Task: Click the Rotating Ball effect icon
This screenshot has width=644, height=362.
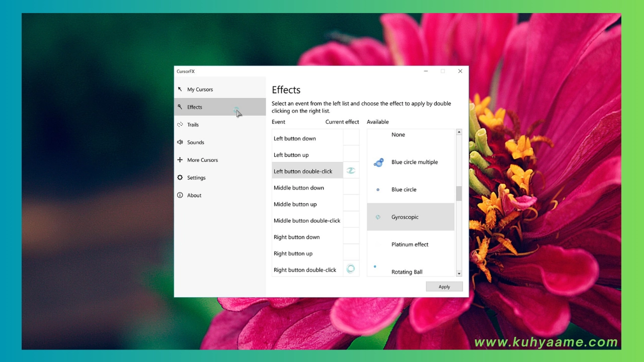Action: [375, 266]
